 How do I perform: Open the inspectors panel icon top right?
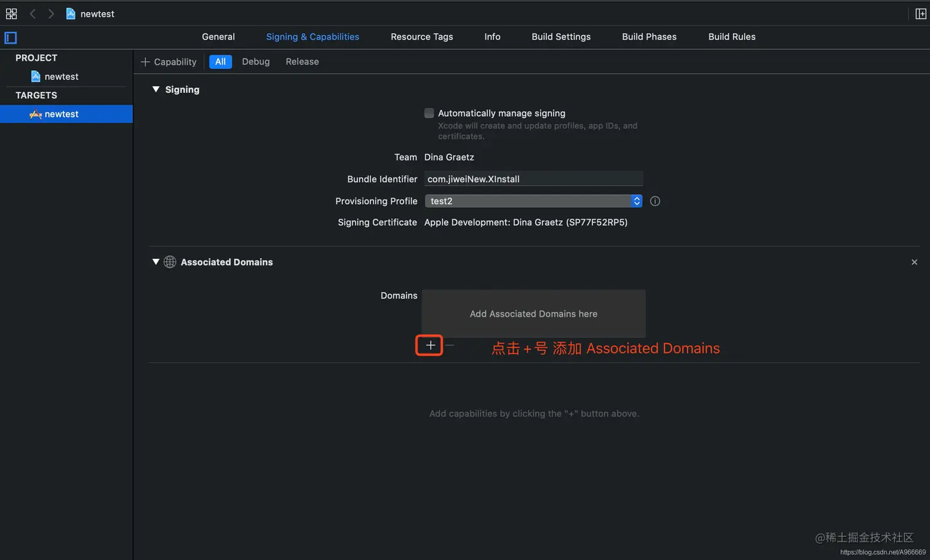click(920, 14)
